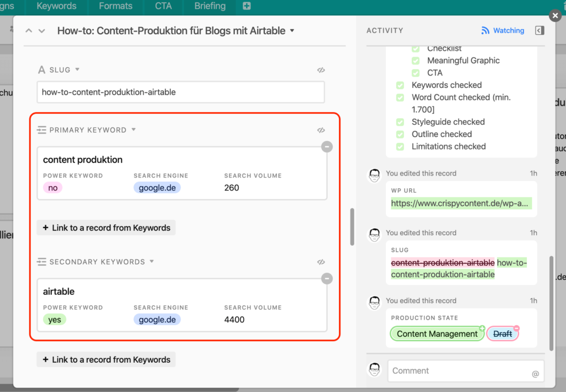Click the @ mention icon in comment

pyautogui.click(x=535, y=374)
